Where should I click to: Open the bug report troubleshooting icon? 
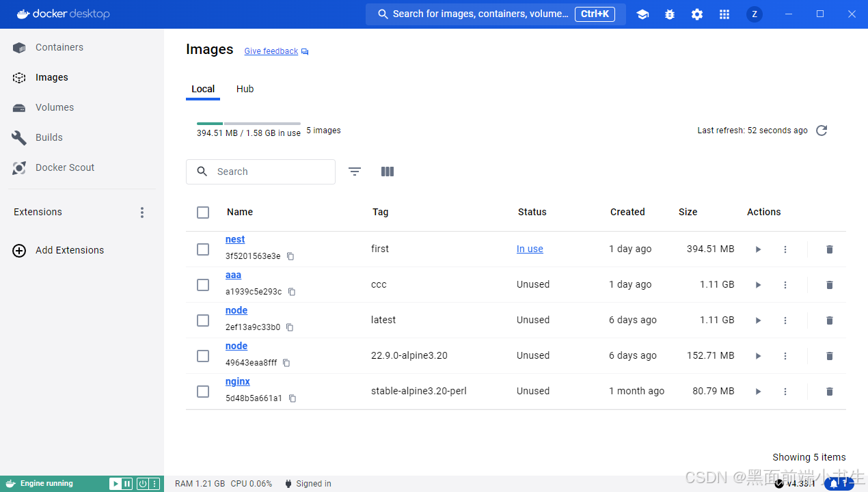[669, 14]
